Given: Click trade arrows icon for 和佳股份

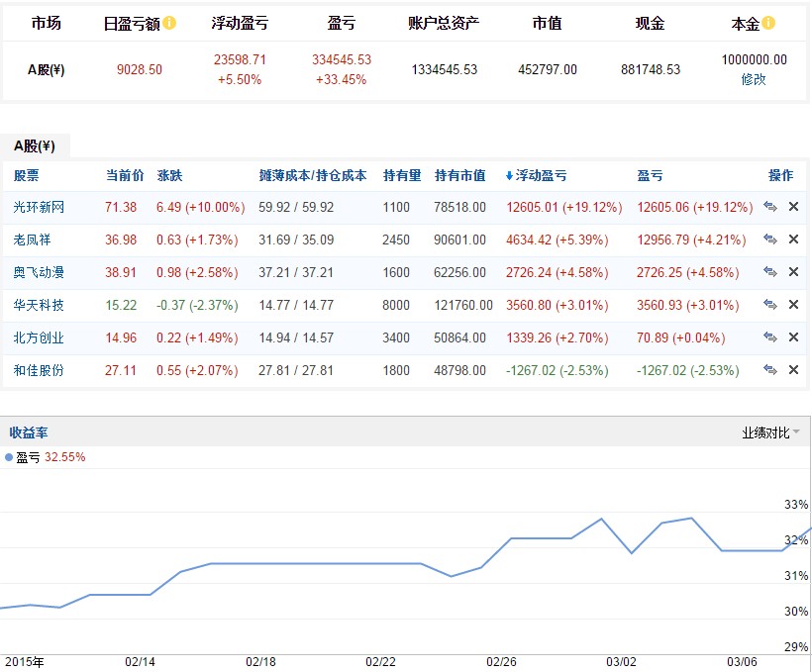Looking at the screenshot, I should click(770, 370).
